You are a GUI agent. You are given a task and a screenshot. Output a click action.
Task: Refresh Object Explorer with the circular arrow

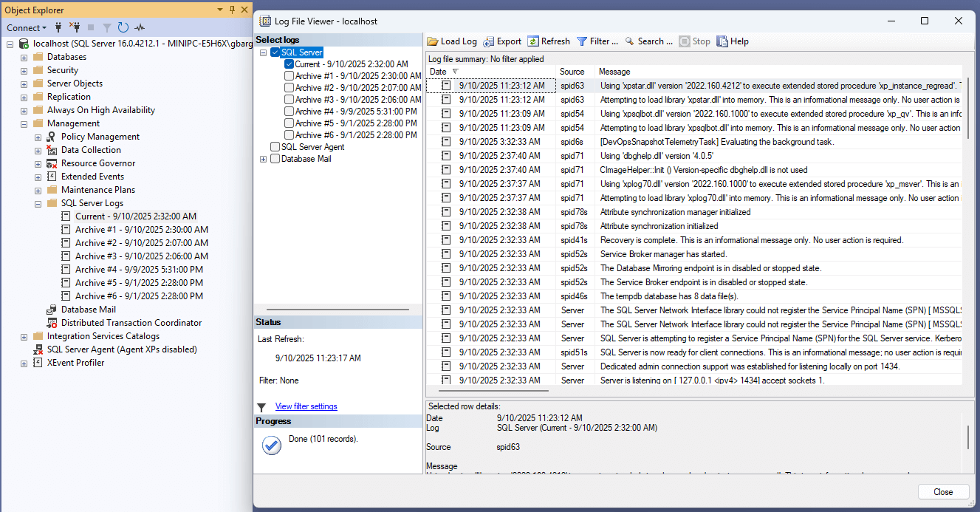(123, 27)
